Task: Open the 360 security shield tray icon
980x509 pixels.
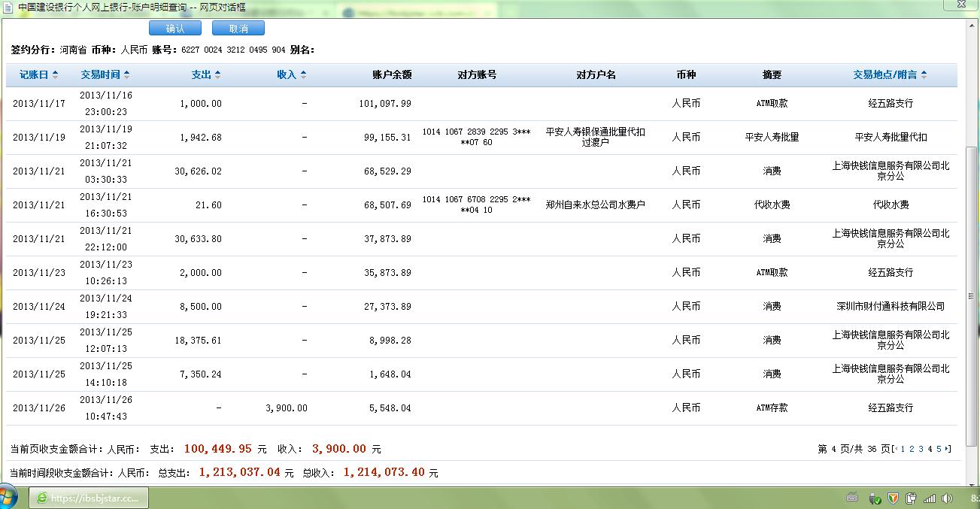Action: click(x=892, y=498)
